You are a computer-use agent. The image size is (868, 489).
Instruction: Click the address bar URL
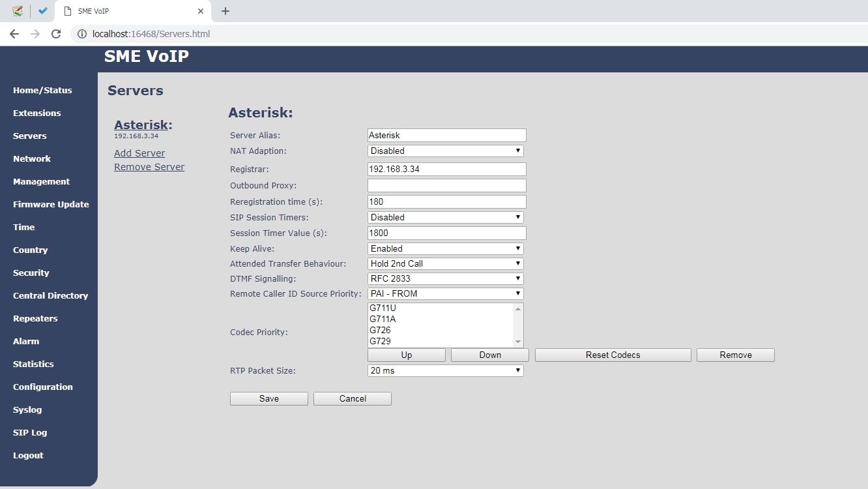152,34
